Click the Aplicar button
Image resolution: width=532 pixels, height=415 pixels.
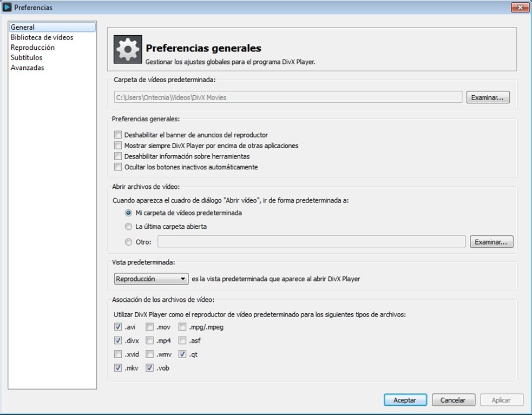[x=502, y=400]
